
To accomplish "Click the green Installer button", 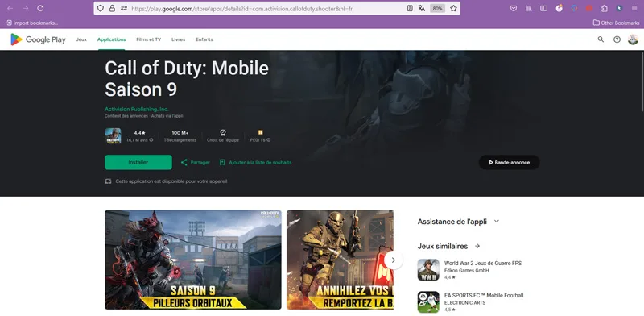I will (138, 163).
